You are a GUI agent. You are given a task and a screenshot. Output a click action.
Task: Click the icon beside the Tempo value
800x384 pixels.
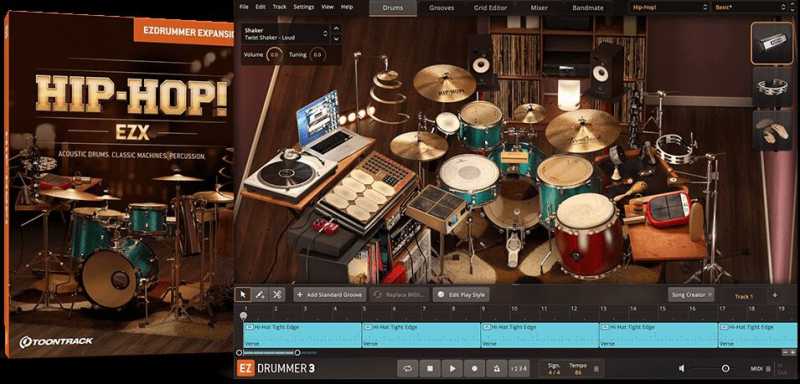(595, 369)
